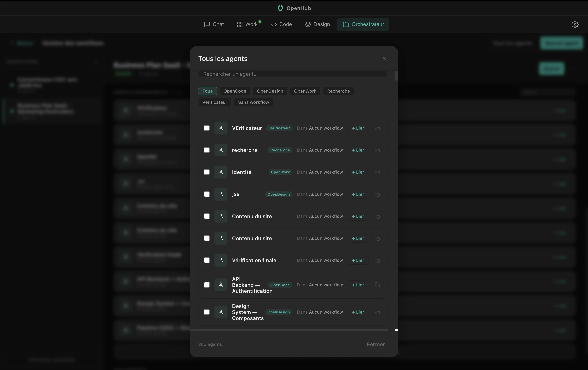Select the Tous filter chip
588x370 pixels.
point(208,91)
